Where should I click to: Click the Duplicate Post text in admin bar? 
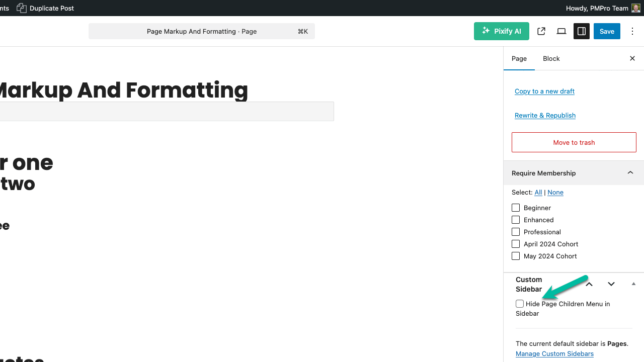click(x=52, y=8)
